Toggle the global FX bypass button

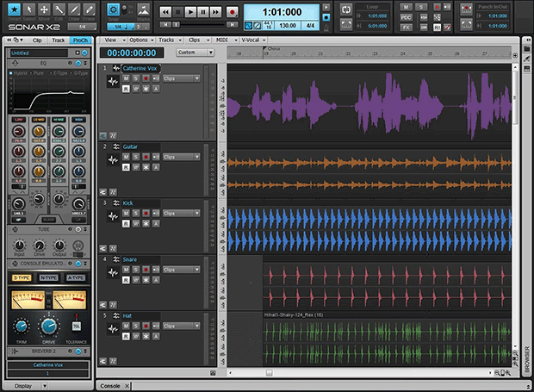coord(406,28)
